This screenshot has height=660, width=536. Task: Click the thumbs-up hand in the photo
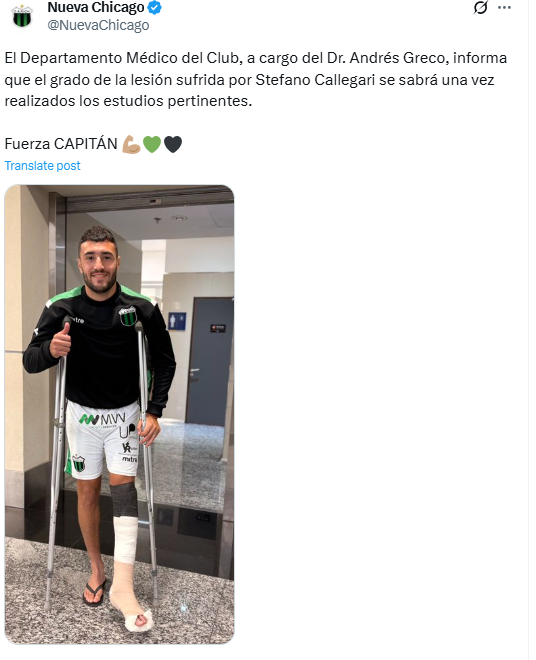[61, 341]
